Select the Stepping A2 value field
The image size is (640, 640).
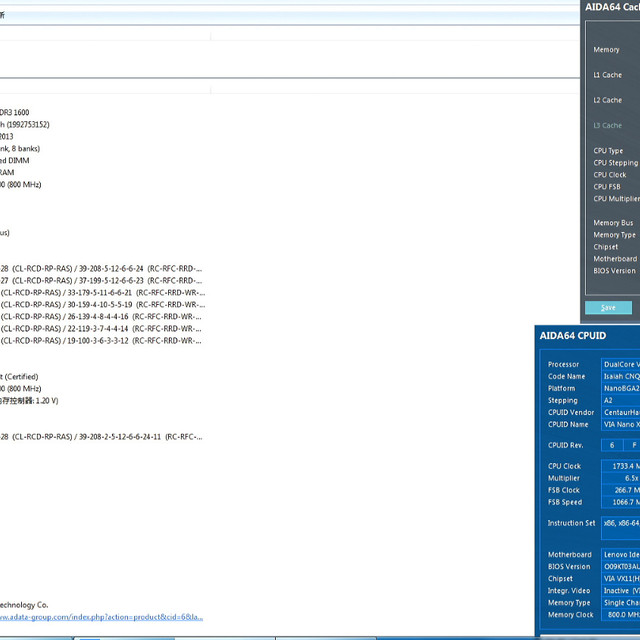click(x=620, y=400)
